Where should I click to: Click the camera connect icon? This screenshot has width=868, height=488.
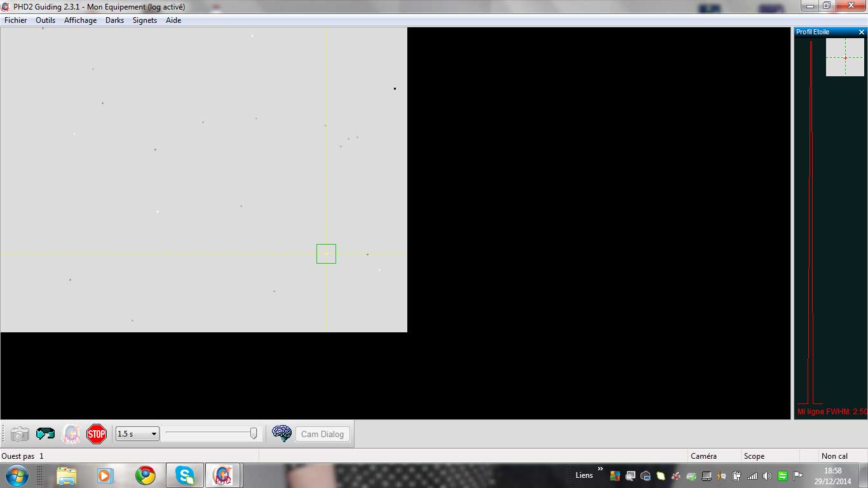pos(20,434)
